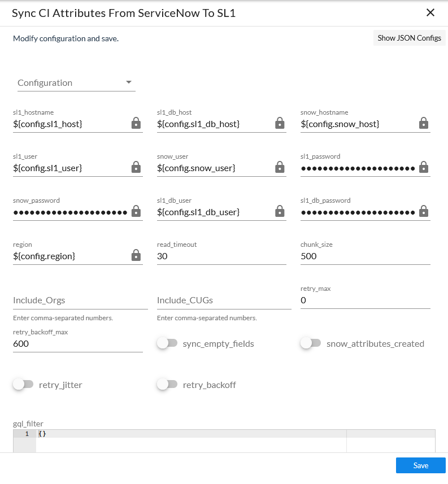The image size is (448, 484).
Task: Click the lock icon beside snow_user field
Action: pyautogui.click(x=280, y=167)
